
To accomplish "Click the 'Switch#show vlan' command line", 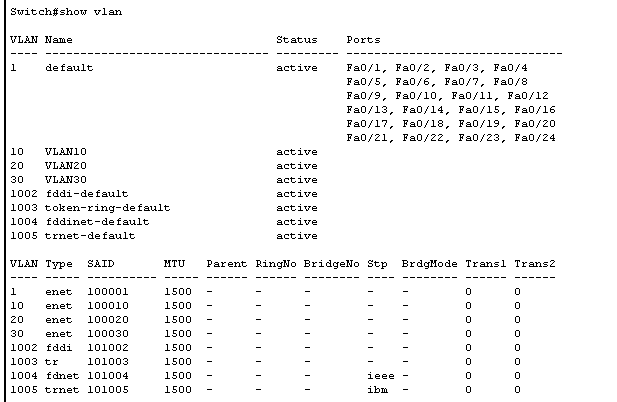I will point(66,12).
